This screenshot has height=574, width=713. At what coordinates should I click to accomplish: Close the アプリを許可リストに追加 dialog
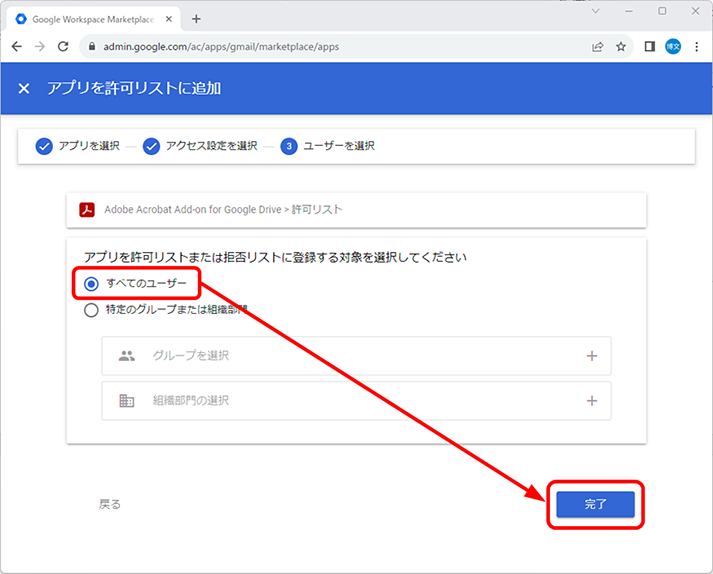24,88
